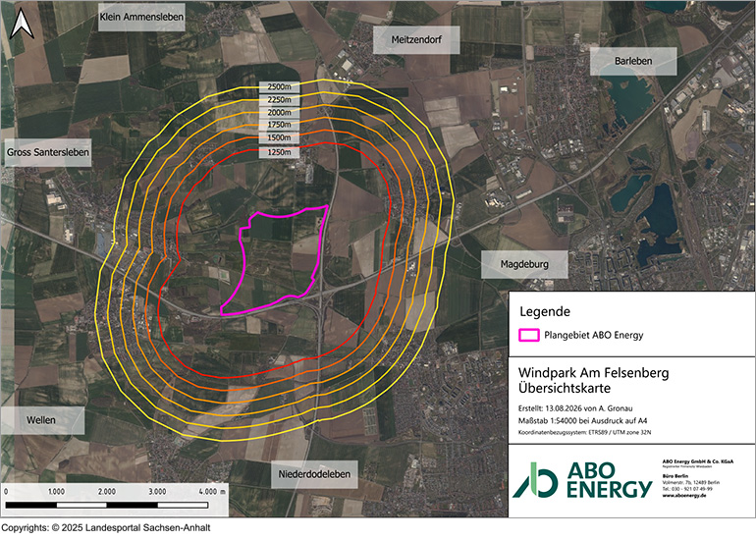Viewport: 756px width, 540px height.
Task: Click the Windpark Am Felsenberg title
Action: pos(594,373)
